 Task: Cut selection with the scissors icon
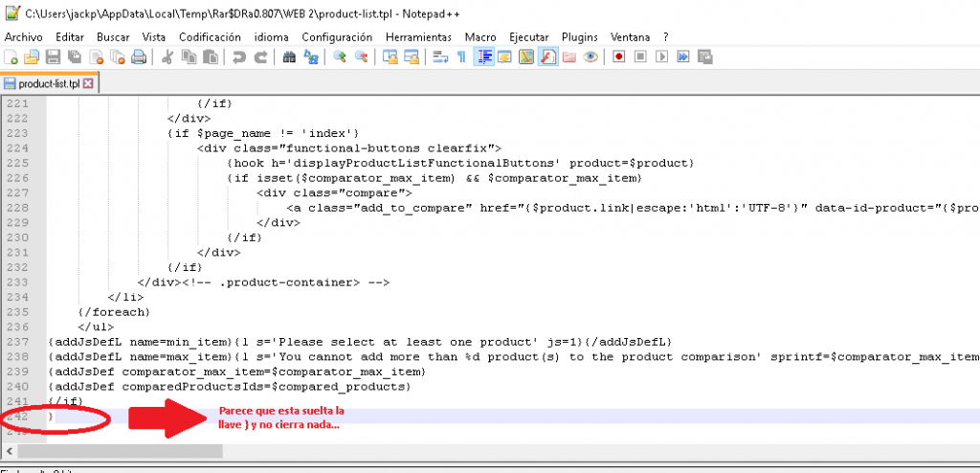click(x=167, y=57)
